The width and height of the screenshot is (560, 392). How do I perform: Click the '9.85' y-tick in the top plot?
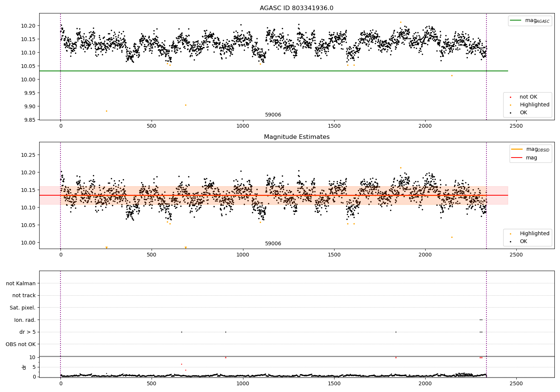pos(29,120)
